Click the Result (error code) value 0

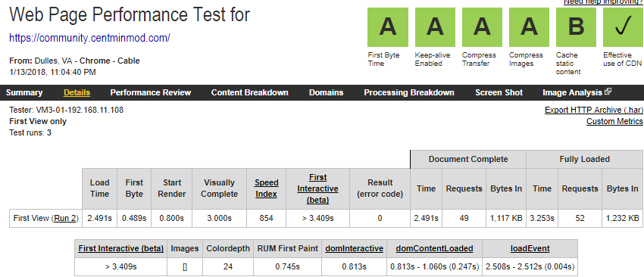tap(380, 218)
